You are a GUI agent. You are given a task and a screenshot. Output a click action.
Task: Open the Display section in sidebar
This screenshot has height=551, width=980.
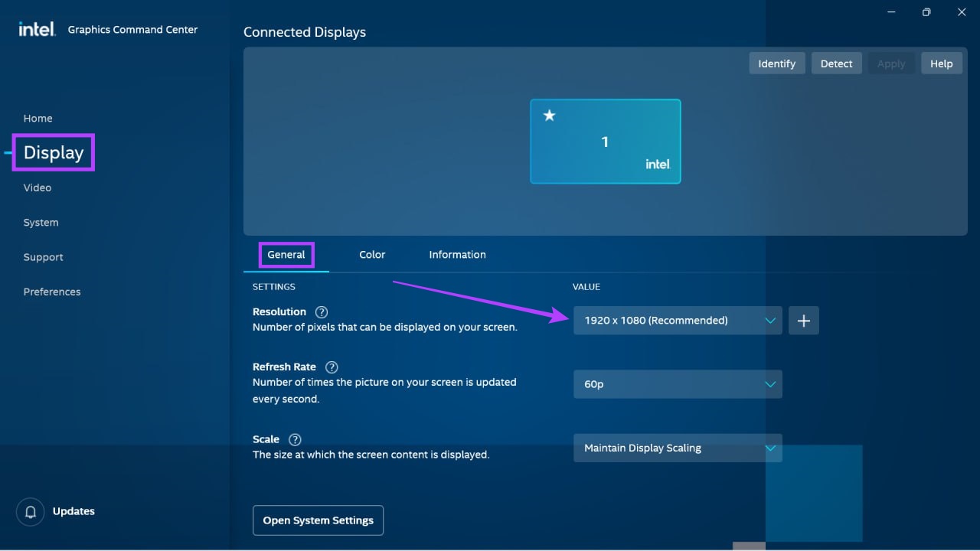tap(54, 153)
